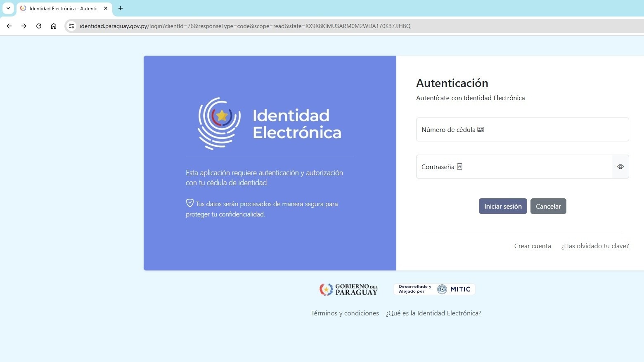Close the Identidad Electrónica tab
This screenshot has height=362, width=644.
(106, 8)
